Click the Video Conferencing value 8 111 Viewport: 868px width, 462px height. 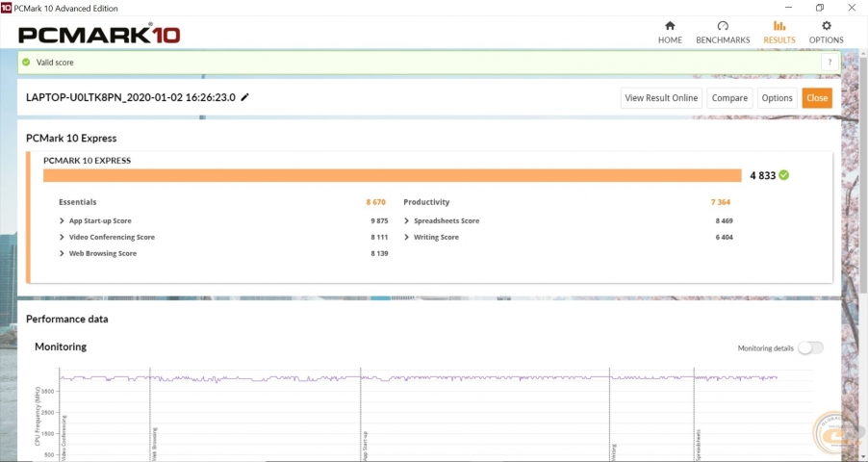coord(379,237)
